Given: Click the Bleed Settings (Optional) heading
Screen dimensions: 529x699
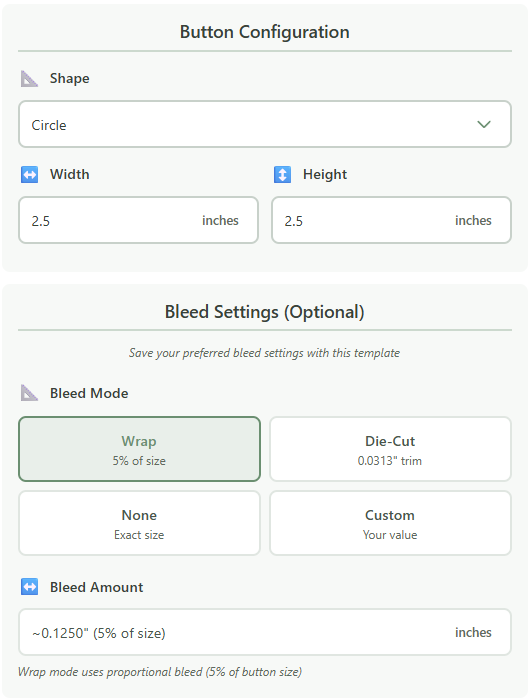Looking at the screenshot, I should click(265, 312).
